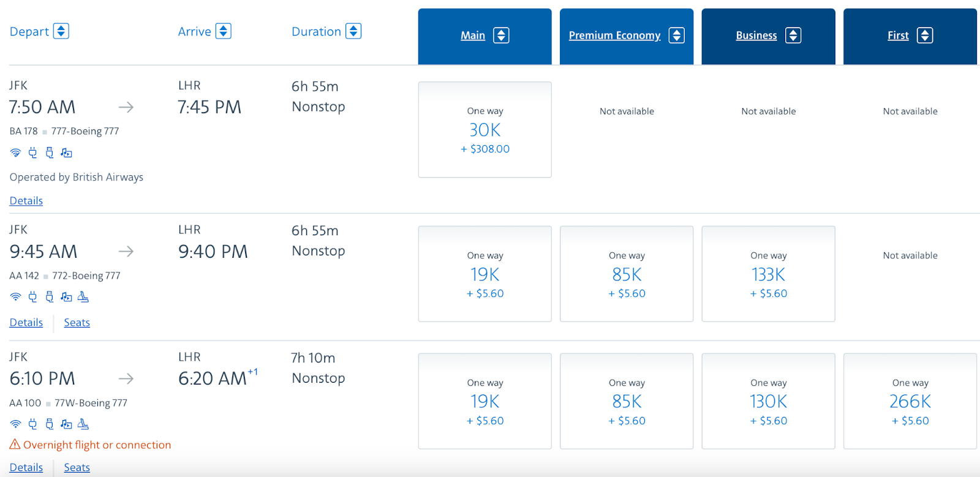980x477 pixels.
Task: Click the power outlet icon for BA 178
Action: tap(32, 152)
